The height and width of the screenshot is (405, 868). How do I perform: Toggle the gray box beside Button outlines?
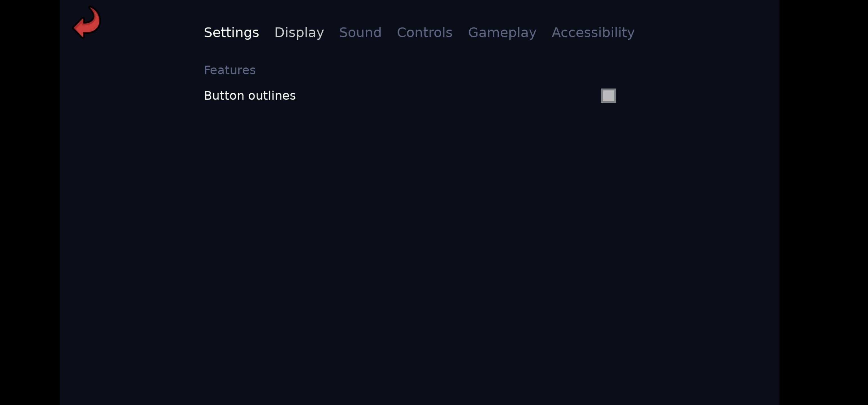click(608, 95)
